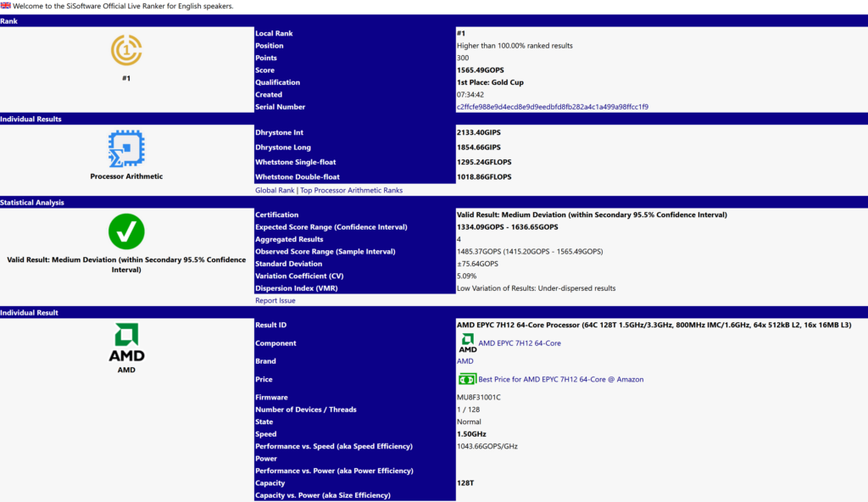Image resolution: width=868 pixels, height=502 pixels.
Task: Click the Created time 07:34:42
Action: tap(470, 95)
